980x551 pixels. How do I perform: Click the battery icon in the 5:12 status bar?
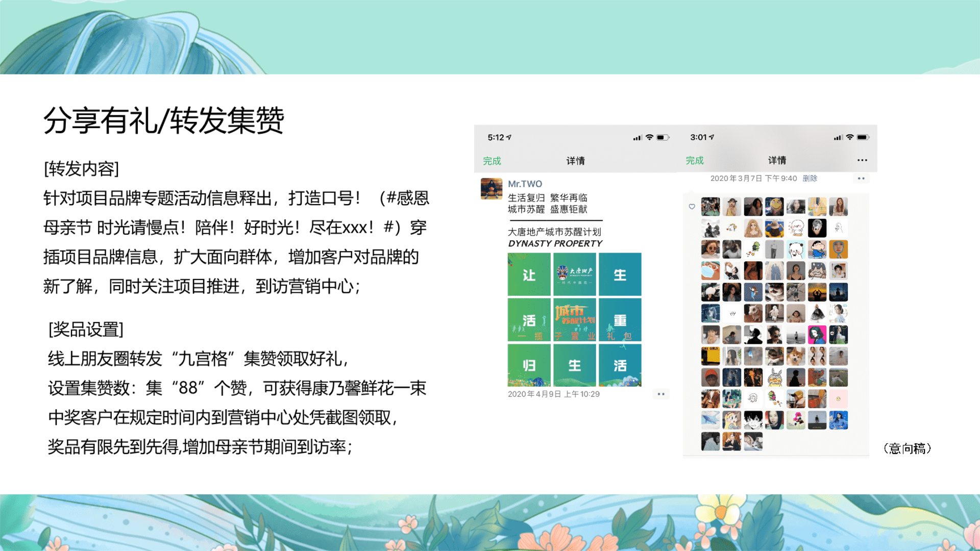(663, 137)
